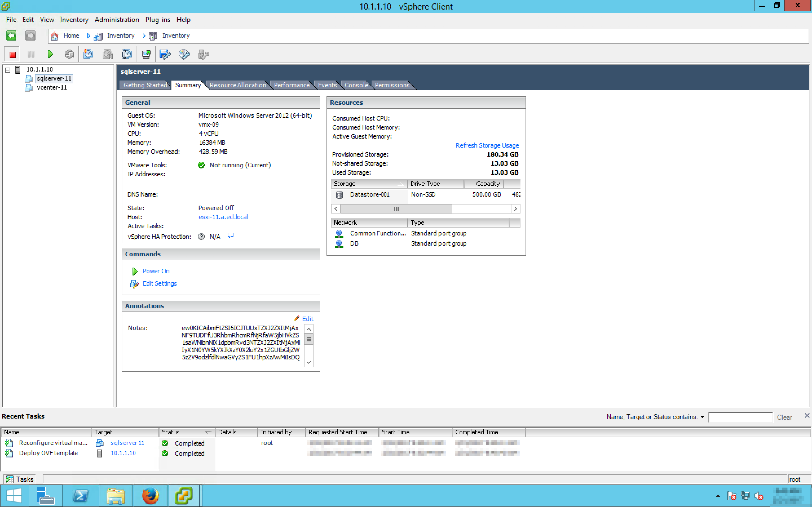Click the red Power Off toolbar icon
The height and width of the screenshot is (507, 812).
[x=12, y=54]
